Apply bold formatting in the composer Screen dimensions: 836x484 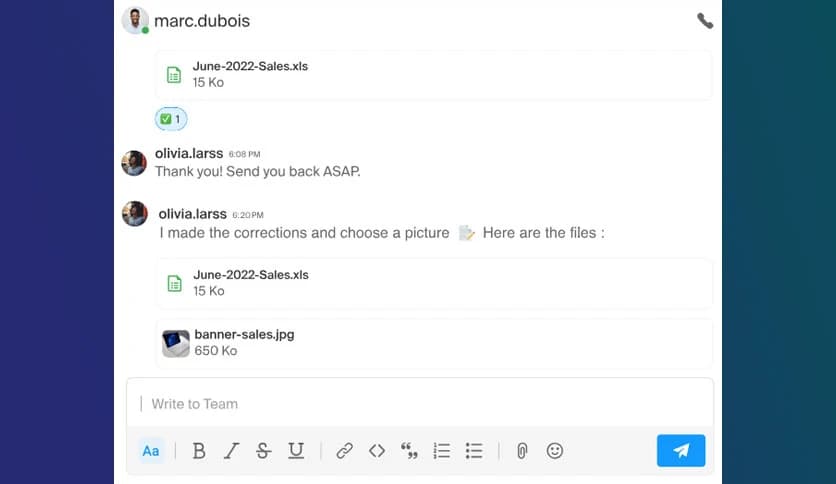coord(199,451)
